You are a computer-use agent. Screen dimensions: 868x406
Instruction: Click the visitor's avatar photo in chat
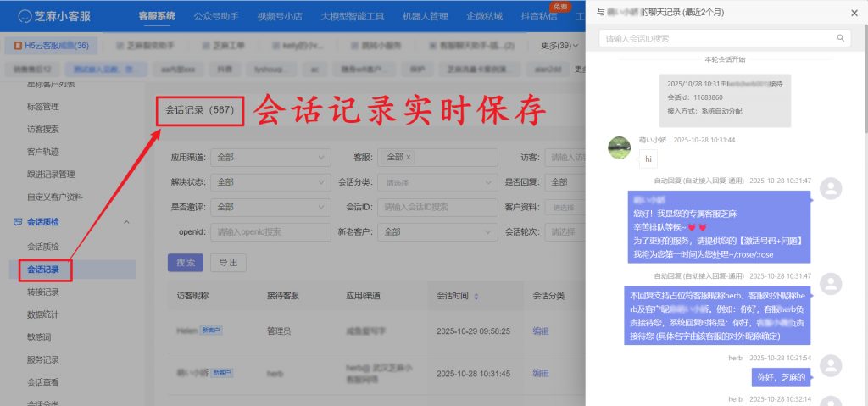click(620, 147)
